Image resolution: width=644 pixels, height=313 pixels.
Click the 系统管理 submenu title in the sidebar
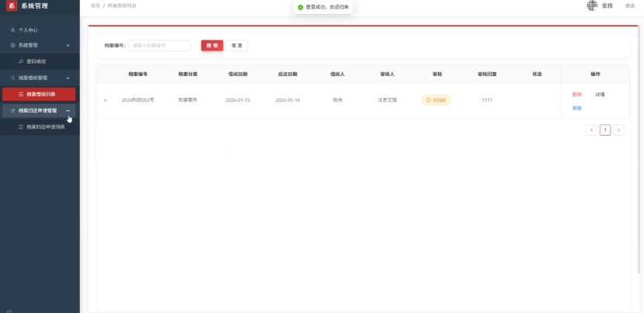pos(40,45)
